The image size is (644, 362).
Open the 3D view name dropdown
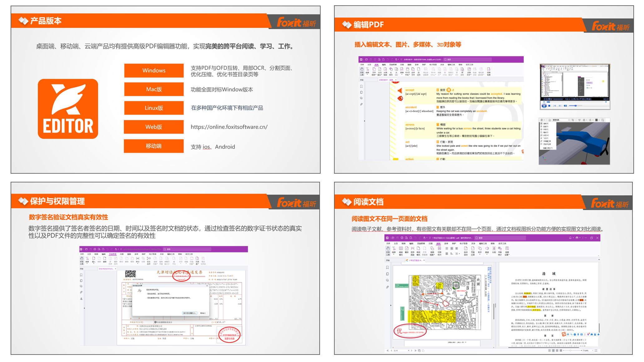click(x=569, y=120)
